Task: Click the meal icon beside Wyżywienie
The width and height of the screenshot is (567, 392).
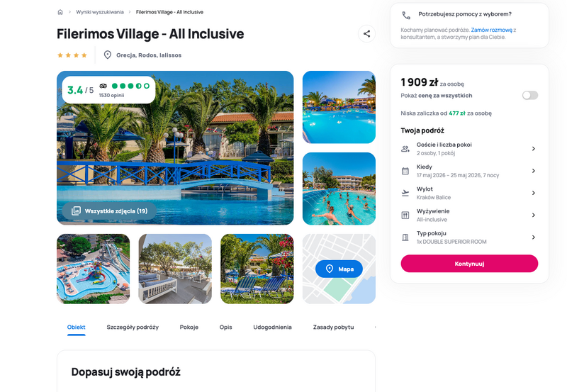Action: click(405, 215)
